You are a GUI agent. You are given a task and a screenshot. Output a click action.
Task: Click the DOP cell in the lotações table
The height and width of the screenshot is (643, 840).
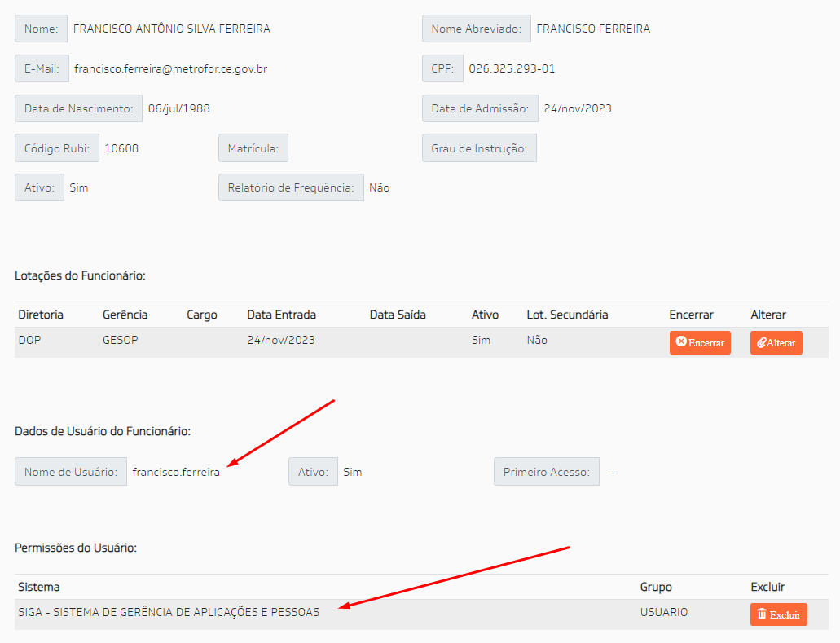(29, 341)
